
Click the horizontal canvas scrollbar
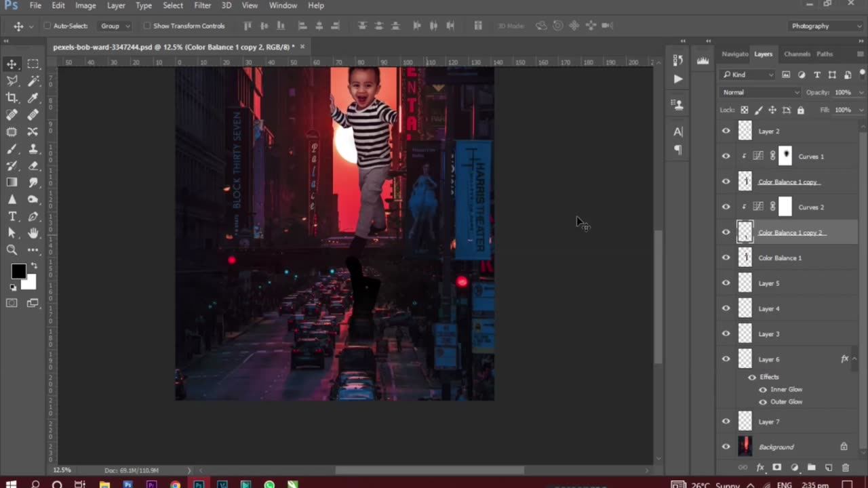pyautogui.click(x=429, y=470)
